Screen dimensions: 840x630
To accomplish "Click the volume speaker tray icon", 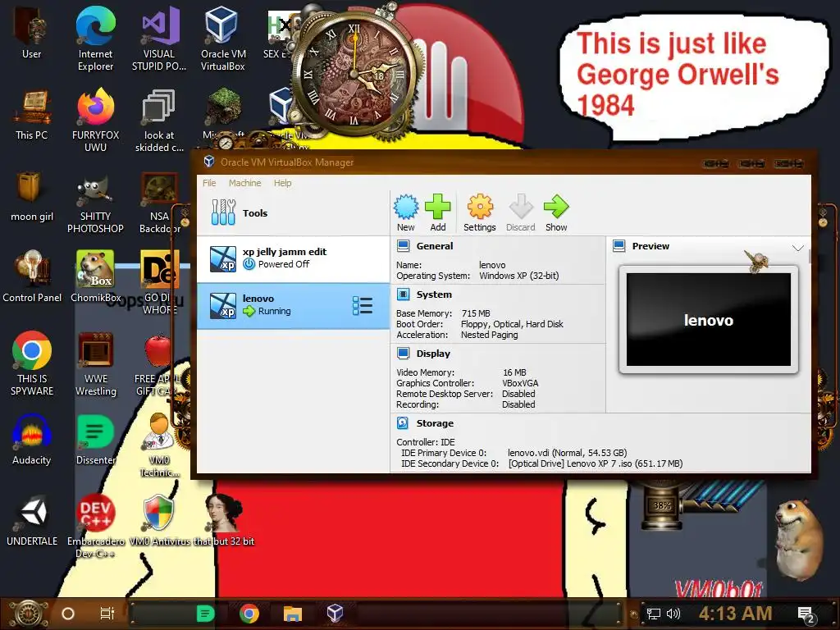I will pyautogui.click(x=673, y=614).
